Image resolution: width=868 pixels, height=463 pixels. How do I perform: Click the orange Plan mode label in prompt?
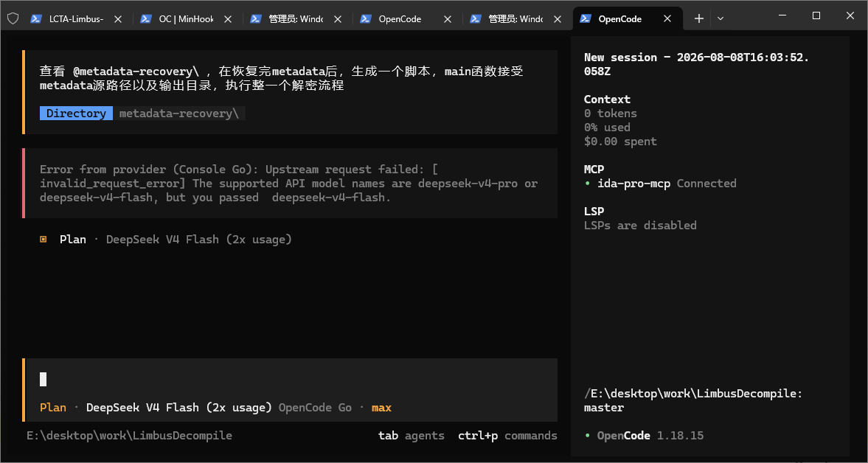53,408
